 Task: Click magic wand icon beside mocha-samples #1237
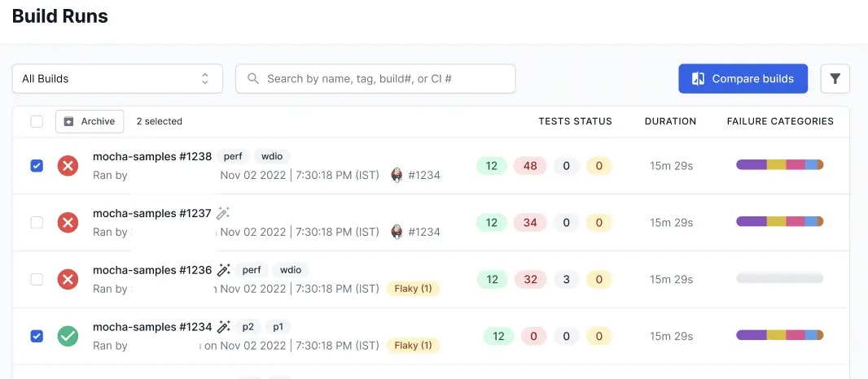[x=223, y=213]
